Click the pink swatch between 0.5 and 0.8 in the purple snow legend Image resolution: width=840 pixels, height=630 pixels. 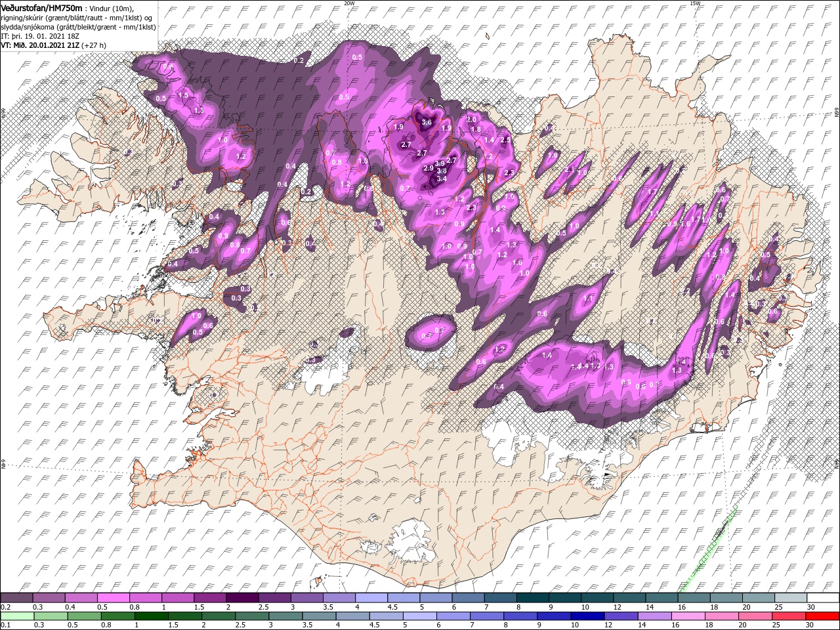click(113, 598)
